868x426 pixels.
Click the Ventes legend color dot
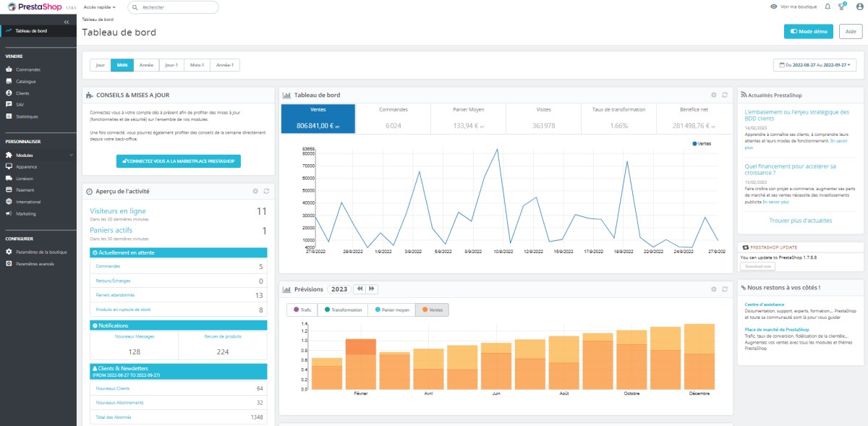(x=695, y=144)
